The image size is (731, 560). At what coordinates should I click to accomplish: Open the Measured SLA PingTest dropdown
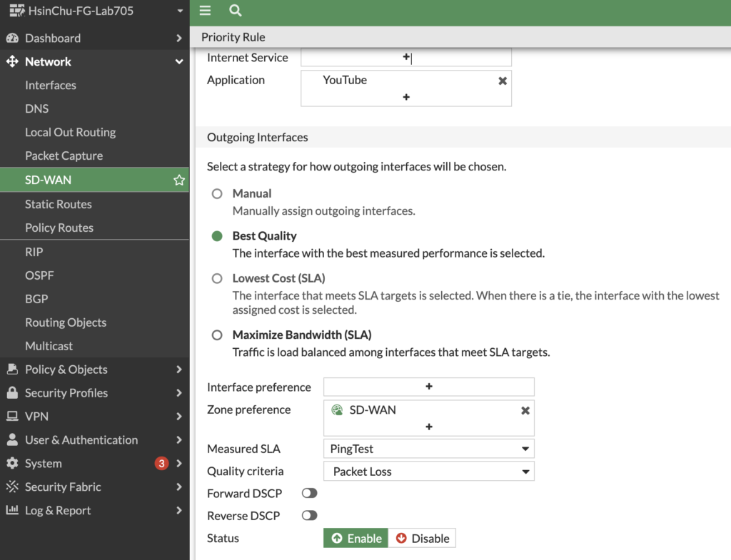tap(428, 449)
